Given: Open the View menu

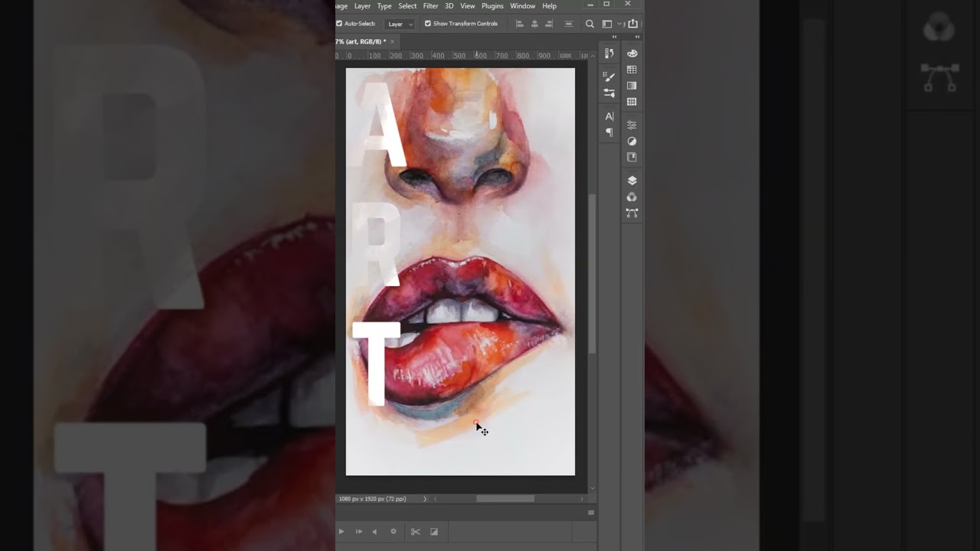Looking at the screenshot, I should coord(468,6).
